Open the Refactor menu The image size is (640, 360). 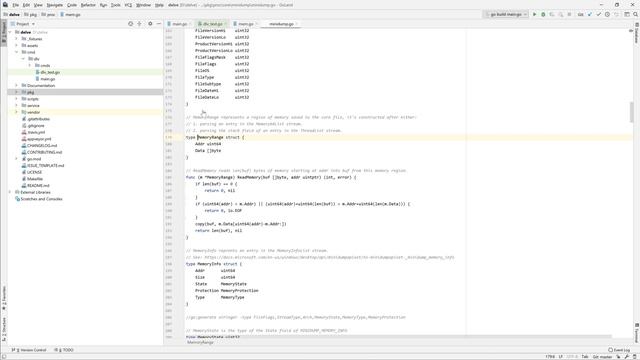pos(88,5)
